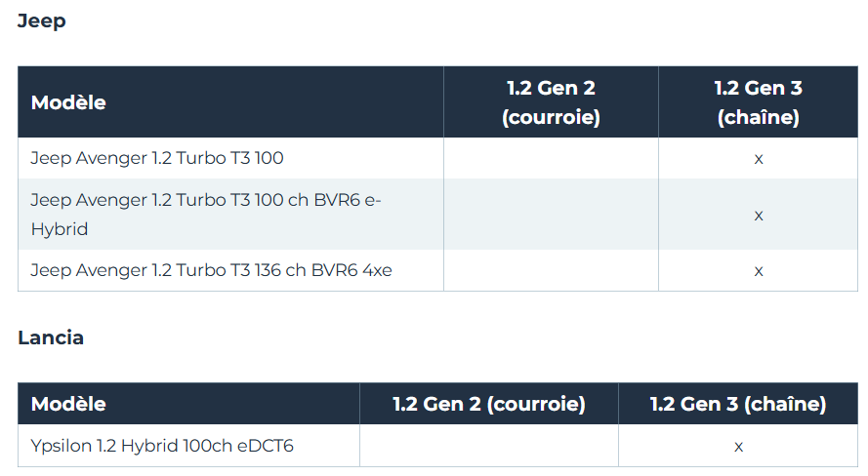The width and height of the screenshot is (868, 476).
Task: Click the Gen 3 x mark for Avenger 4xe
Action: coord(759,270)
